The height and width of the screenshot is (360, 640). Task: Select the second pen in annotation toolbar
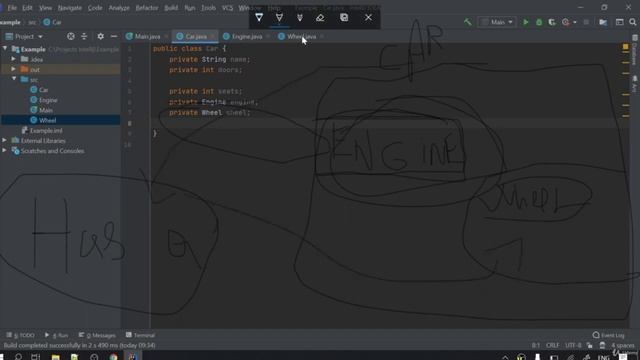tap(279, 18)
